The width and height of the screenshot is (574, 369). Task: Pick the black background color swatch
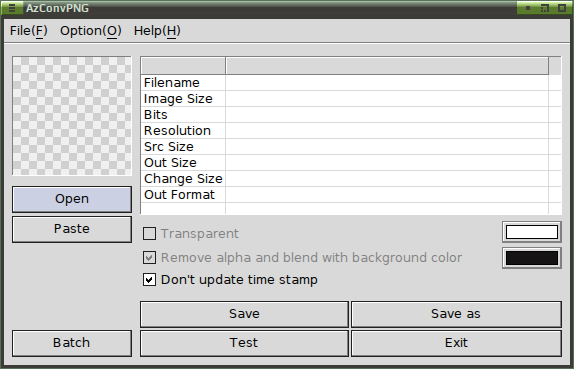532,258
